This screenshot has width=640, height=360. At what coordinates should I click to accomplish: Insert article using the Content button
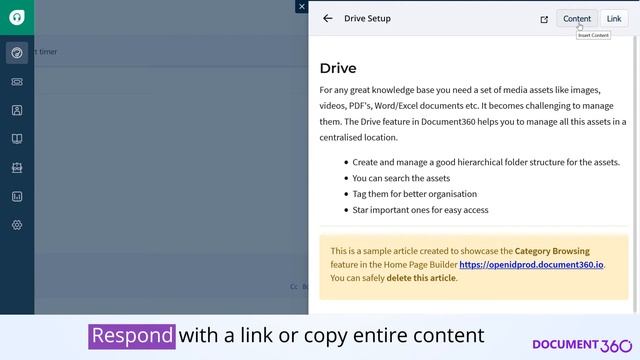577,19
